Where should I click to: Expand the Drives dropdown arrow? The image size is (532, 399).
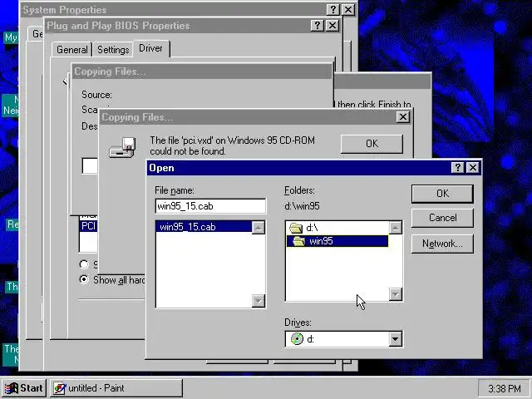(396, 339)
